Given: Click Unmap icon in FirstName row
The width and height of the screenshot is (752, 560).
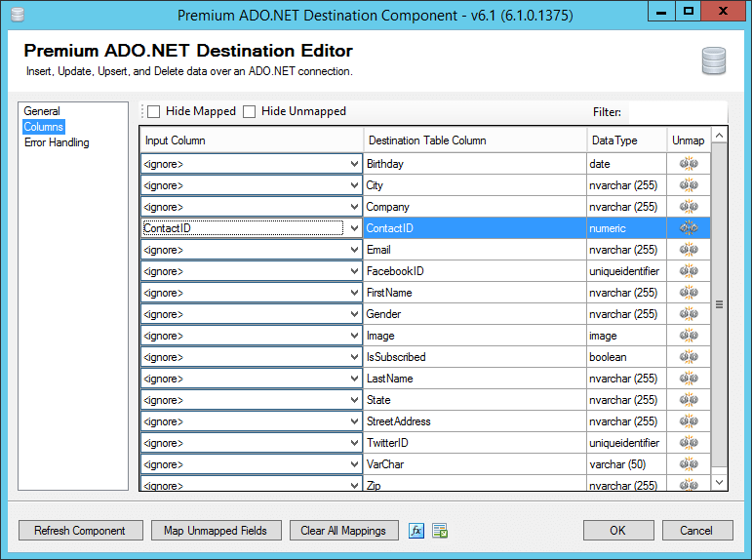Looking at the screenshot, I should coord(689,293).
